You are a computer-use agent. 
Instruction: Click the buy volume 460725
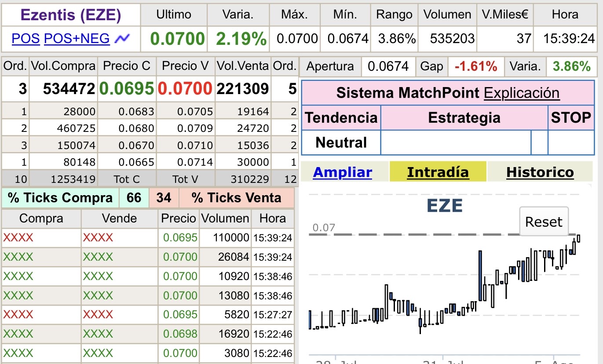point(76,129)
